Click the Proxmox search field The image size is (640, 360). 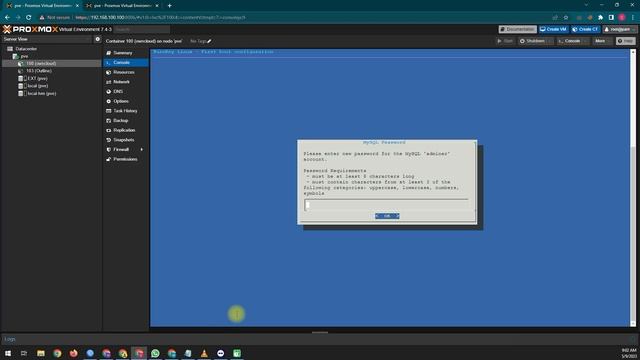click(x=142, y=29)
